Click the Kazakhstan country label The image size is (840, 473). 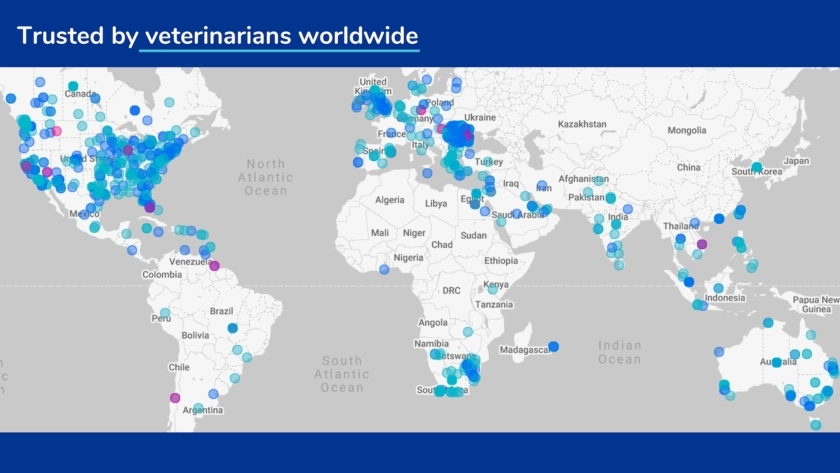(582, 124)
